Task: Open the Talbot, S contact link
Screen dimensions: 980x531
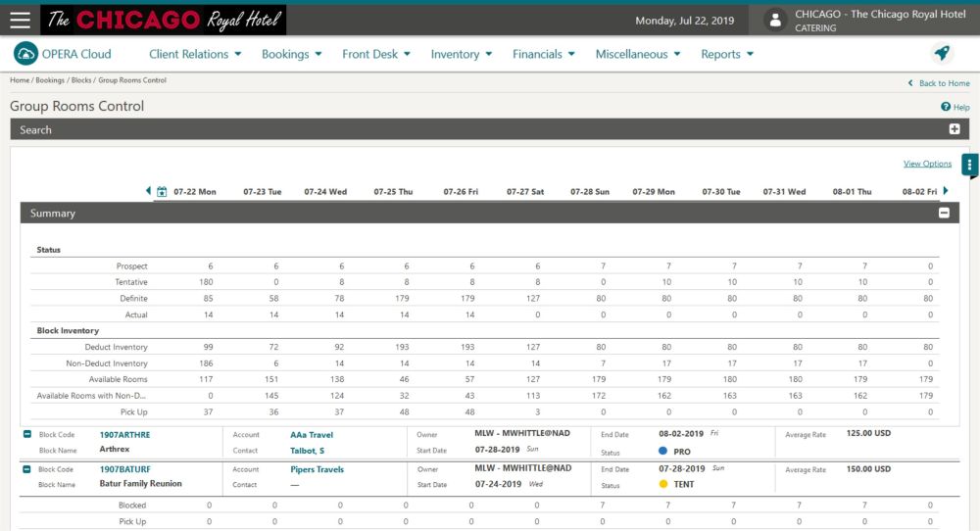Action: pos(307,451)
